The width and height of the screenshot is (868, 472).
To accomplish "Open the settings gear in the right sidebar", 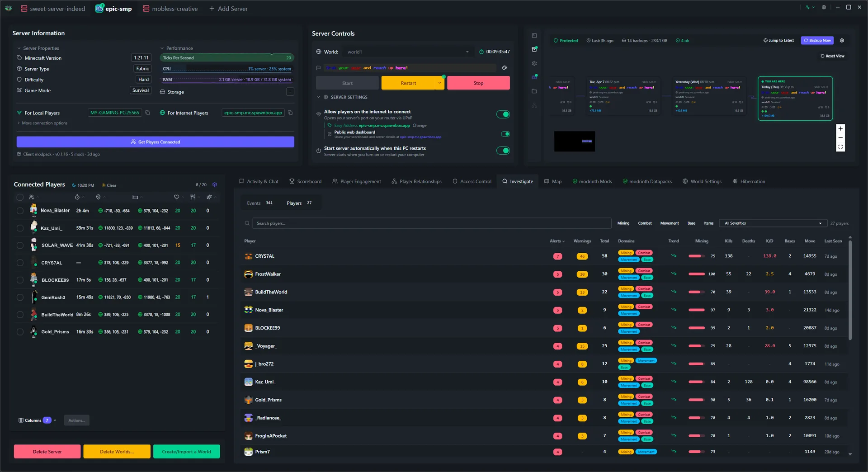I will click(x=534, y=63).
